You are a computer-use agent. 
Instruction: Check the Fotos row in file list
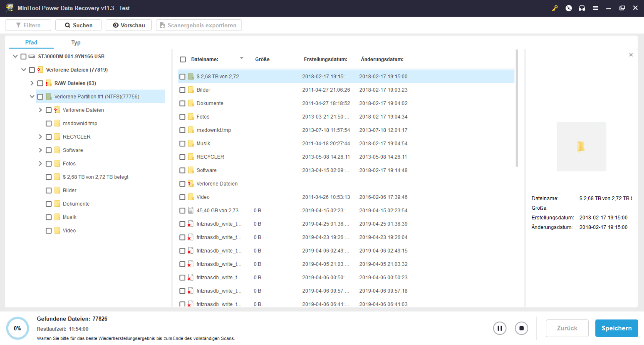click(182, 117)
